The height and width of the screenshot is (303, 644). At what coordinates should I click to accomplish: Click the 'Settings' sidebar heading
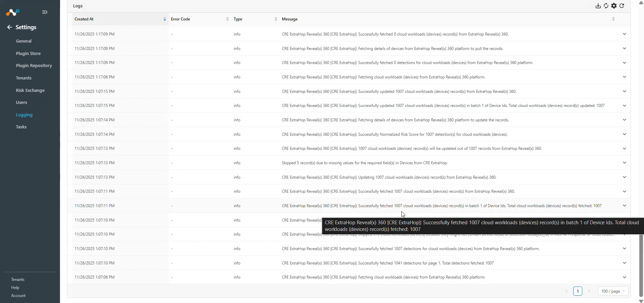click(x=26, y=27)
